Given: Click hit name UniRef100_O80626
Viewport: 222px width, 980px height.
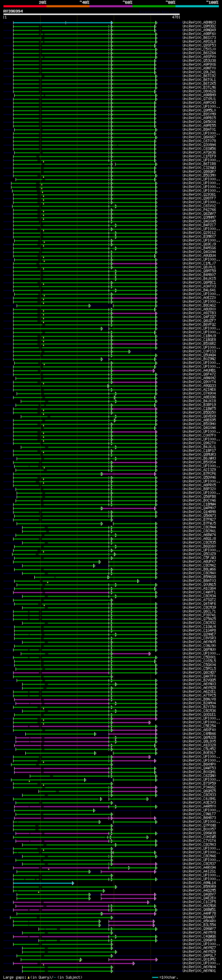Looking at the screenshot, I should (199, 91).
